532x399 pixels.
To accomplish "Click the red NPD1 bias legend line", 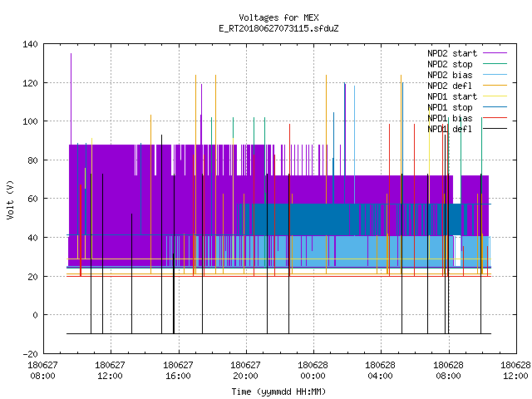I will [495, 118].
